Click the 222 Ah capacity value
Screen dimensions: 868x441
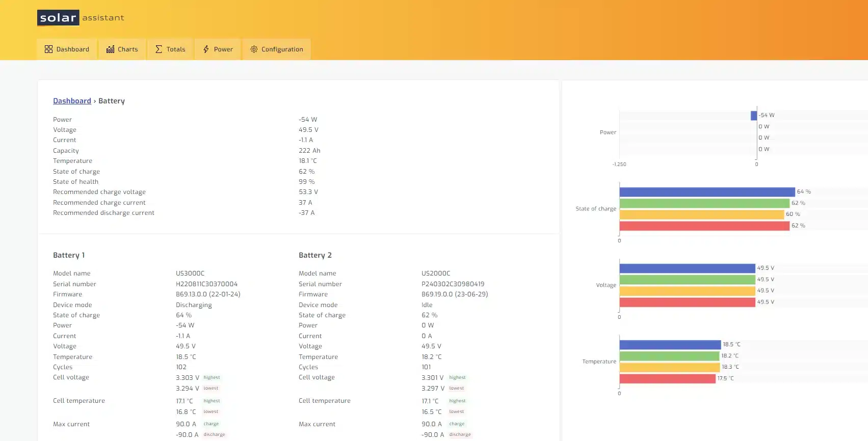point(309,151)
